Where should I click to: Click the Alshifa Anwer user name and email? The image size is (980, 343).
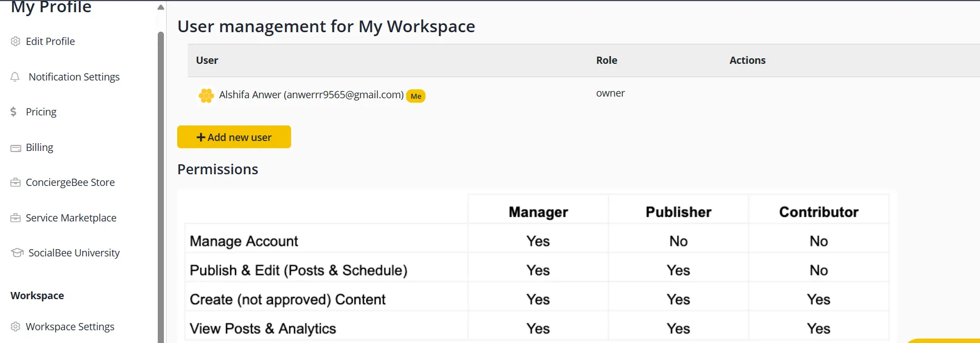311,95
